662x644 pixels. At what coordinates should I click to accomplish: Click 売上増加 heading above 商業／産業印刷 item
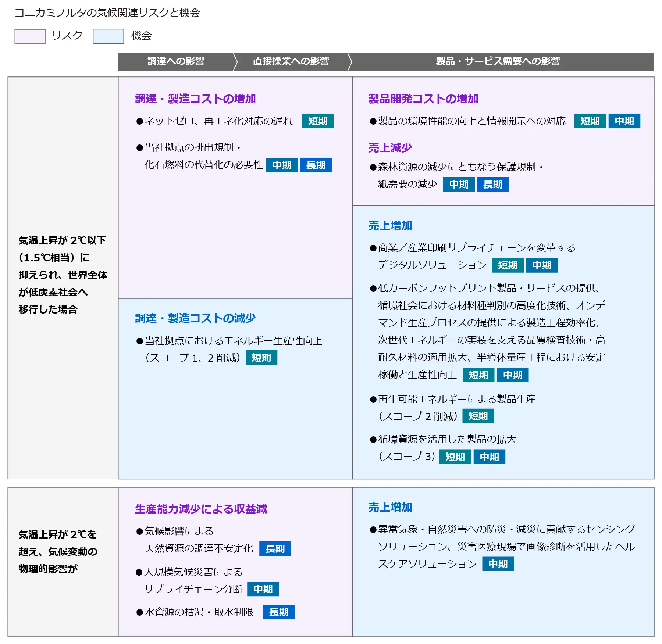point(390,226)
